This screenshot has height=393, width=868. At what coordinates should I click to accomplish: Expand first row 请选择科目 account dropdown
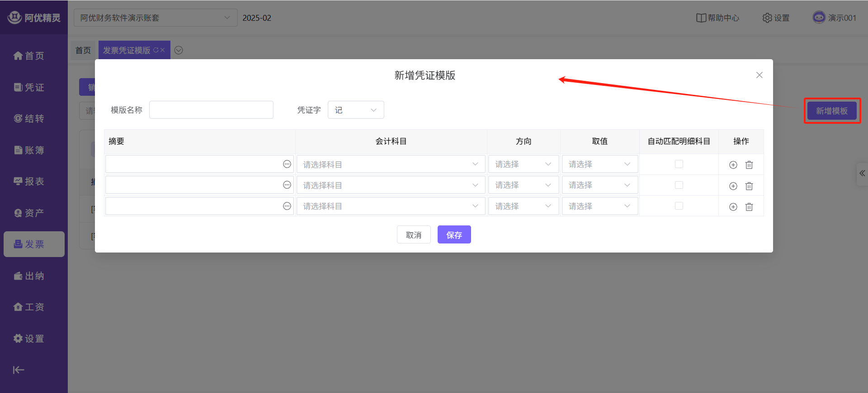tap(391, 164)
